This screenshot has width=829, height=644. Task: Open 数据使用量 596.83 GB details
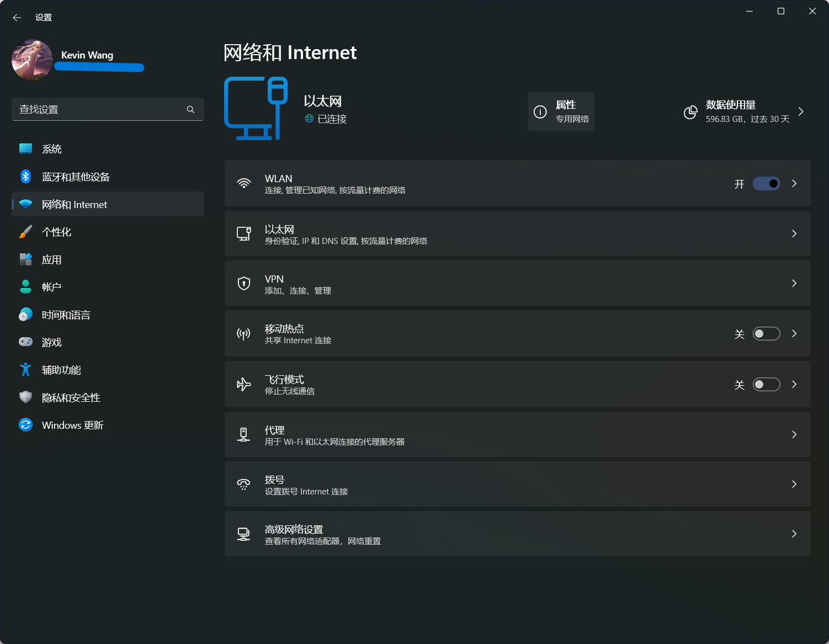click(x=743, y=111)
